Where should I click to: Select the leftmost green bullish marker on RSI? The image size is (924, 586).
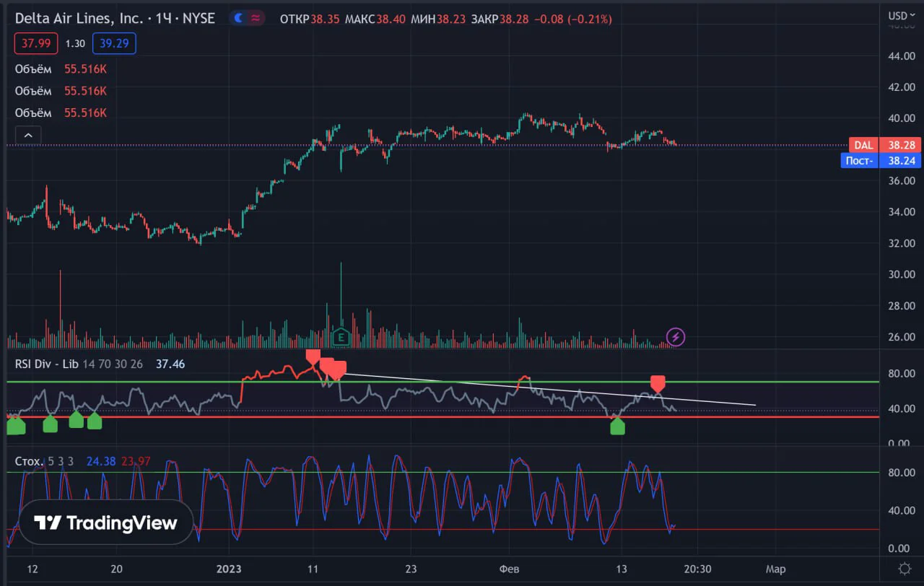click(16, 426)
